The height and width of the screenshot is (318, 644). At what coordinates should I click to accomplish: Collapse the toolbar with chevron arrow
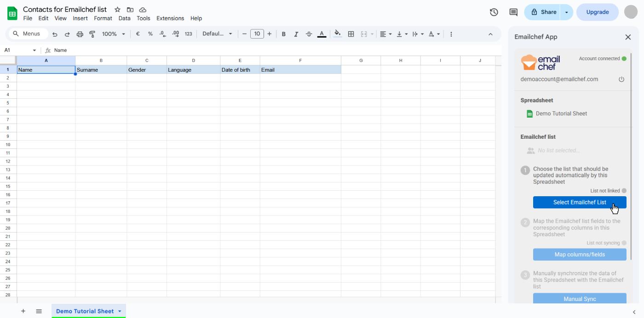pyautogui.click(x=490, y=34)
